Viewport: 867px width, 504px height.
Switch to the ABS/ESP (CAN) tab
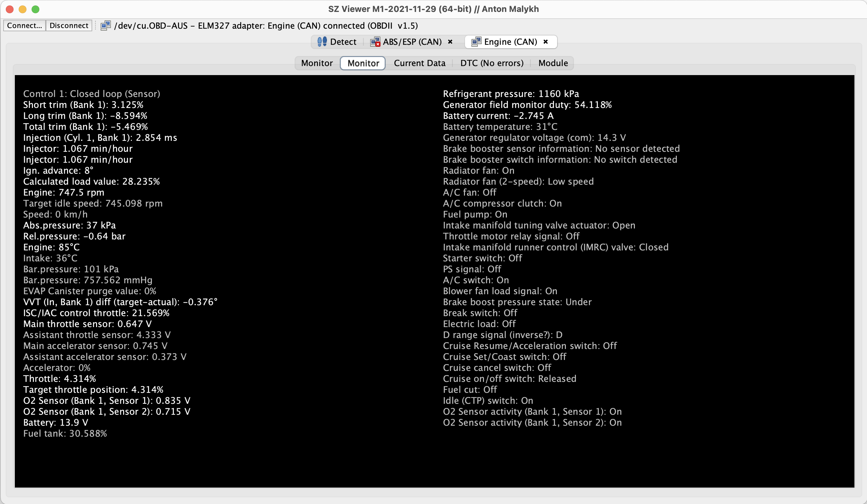(x=412, y=42)
